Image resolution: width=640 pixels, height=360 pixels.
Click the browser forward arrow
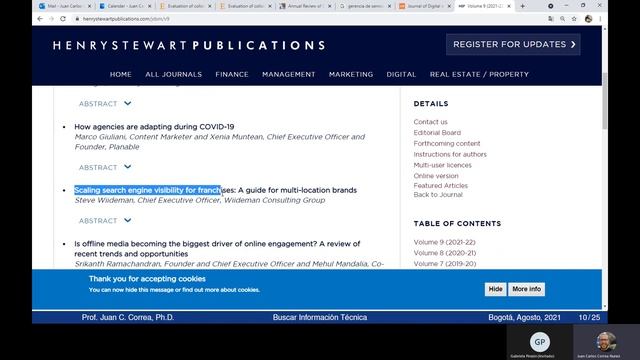(51, 19)
